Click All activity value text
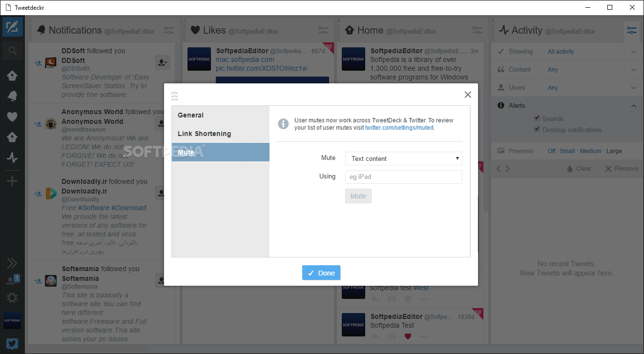 tap(561, 52)
